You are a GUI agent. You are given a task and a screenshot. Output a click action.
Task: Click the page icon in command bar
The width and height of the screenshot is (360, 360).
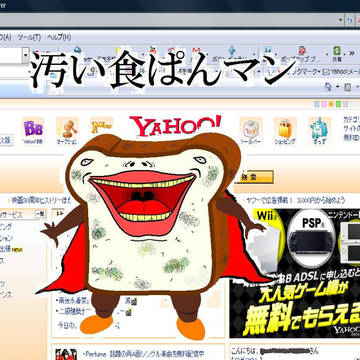point(347,87)
